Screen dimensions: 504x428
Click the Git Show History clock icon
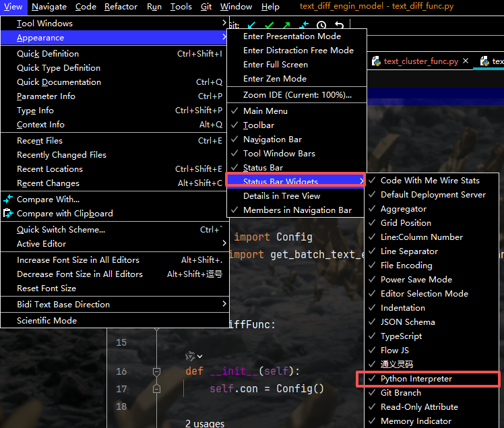tap(321, 25)
